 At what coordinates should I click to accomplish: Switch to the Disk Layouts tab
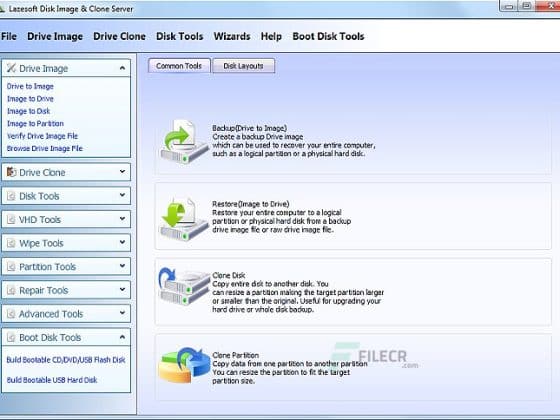pyautogui.click(x=244, y=66)
